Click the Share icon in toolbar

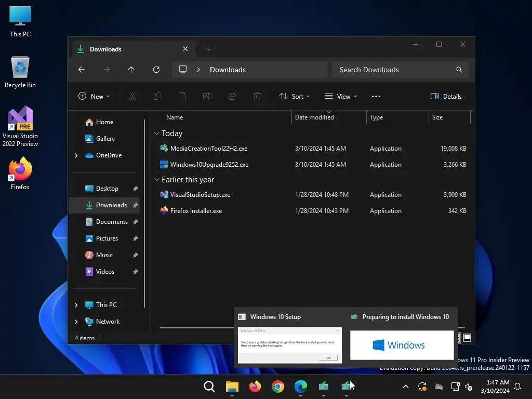pyautogui.click(x=232, y=96)
